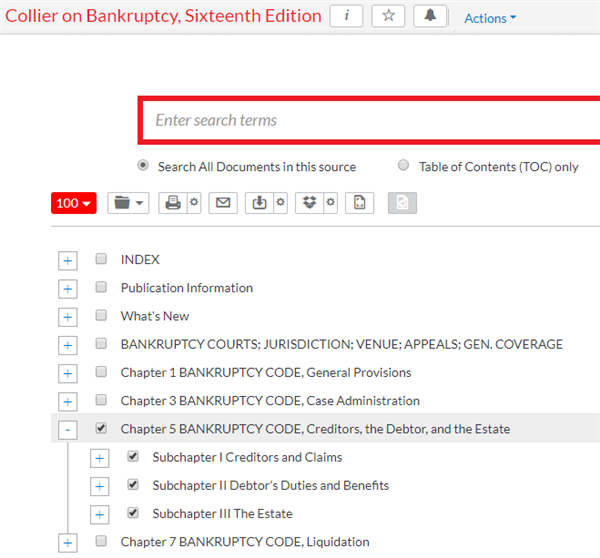The width and height of the screenshot is (600, 558).
Task: Open Subchapter II Debtor's Duties and Benefits text
Action: pos(271,486)
